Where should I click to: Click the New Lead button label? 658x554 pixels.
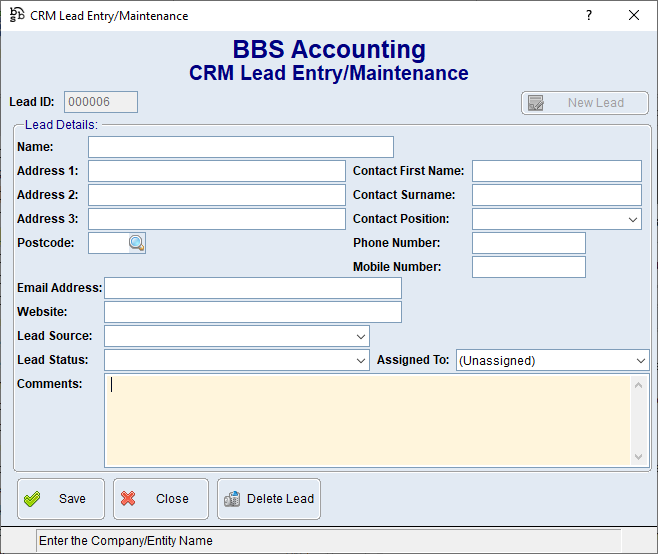pyautogui.click(x=596, y=103)
